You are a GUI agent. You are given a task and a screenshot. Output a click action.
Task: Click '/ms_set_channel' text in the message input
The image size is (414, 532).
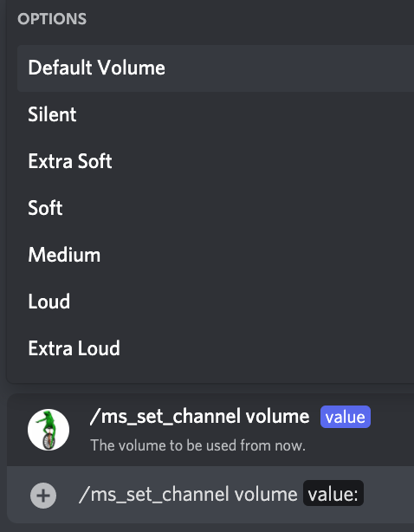pos(154,494)
